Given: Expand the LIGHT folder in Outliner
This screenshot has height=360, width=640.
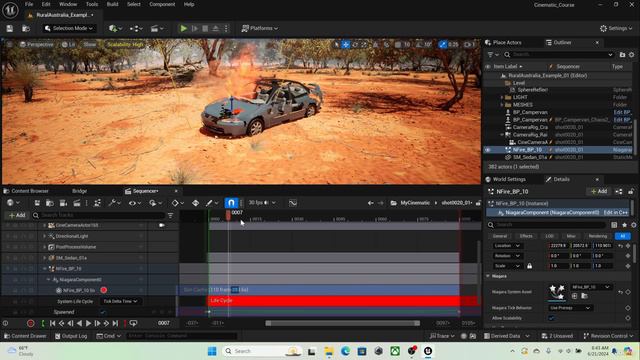Looking at the screenshot, I should click(x=502, y=98).
